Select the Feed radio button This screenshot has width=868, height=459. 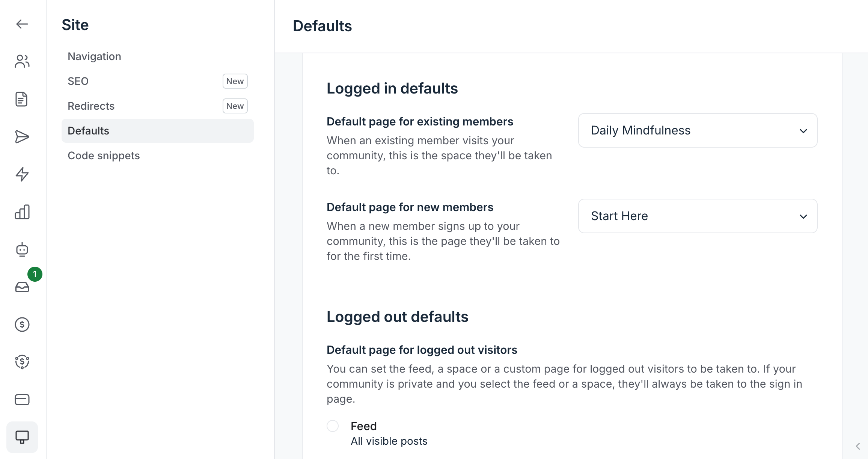point(332,426)
